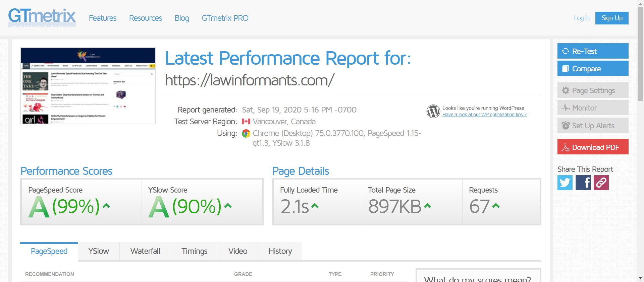The image size is (644, 282).
Task: Click the PageSpeed Score up arrow
Action: pyautogui.click(x=106, y=206)
